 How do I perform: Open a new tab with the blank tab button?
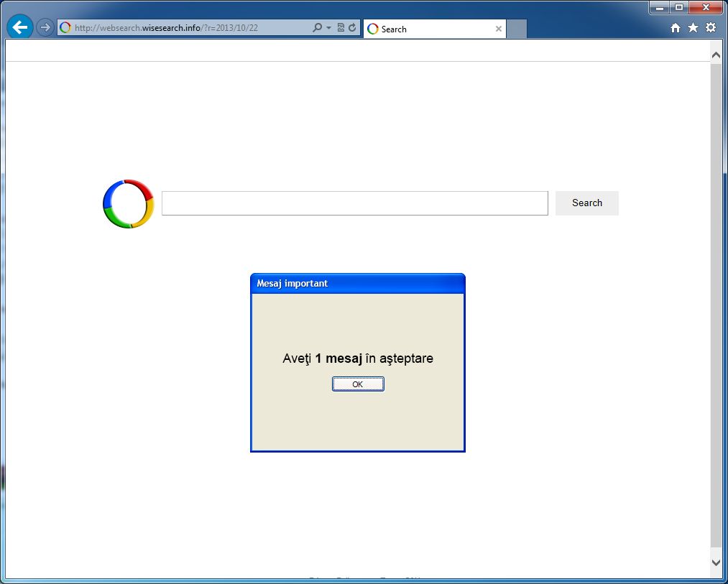[517, 29]
